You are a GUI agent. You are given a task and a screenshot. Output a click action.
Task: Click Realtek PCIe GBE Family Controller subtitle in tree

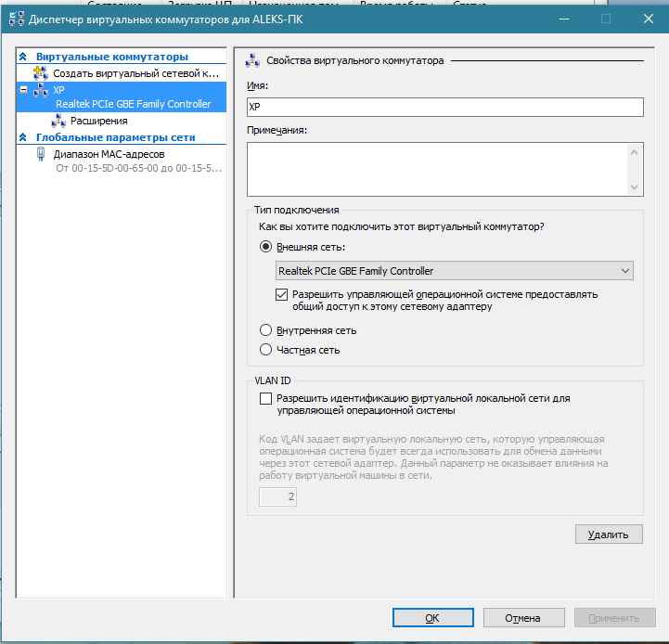(x=133, y=104)
